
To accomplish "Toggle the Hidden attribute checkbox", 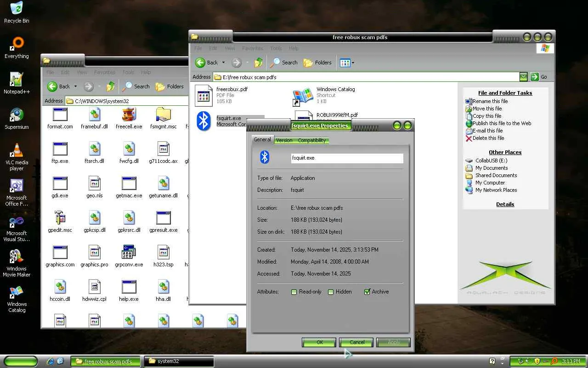I will click(331, 292).
